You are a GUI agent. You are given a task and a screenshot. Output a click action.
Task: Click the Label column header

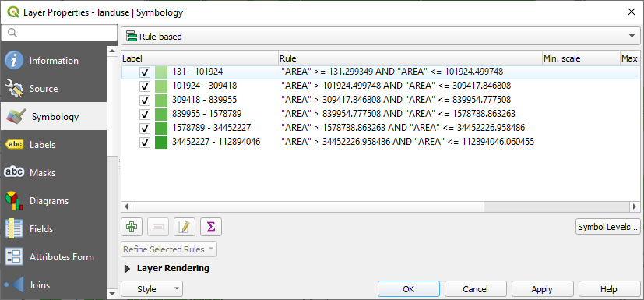[199, 58]
